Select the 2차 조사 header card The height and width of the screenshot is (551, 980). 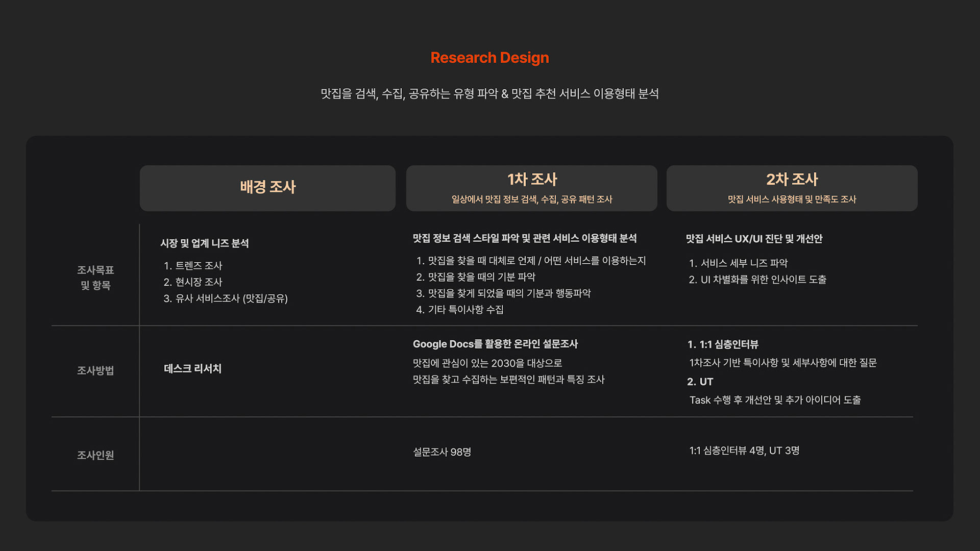[792, 187]
